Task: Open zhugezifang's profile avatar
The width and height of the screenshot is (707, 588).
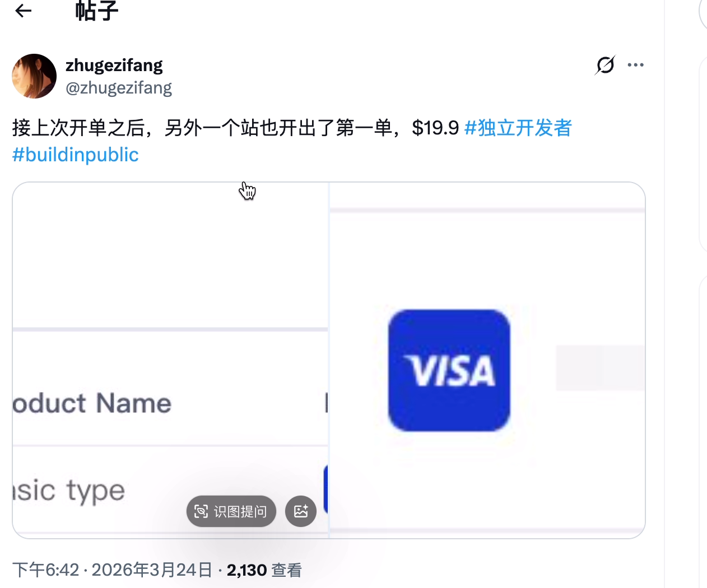Action: (x=34, y=76)
